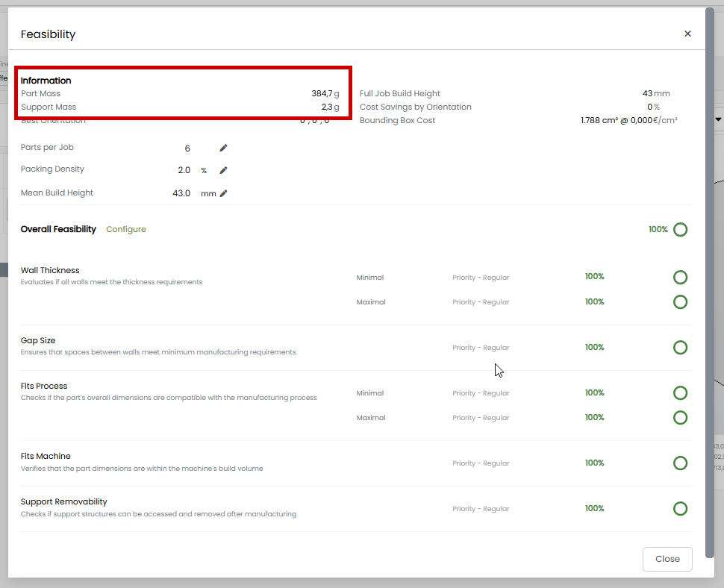Dismiss the Feasibility dialog with the X

[x=687, y=34]
